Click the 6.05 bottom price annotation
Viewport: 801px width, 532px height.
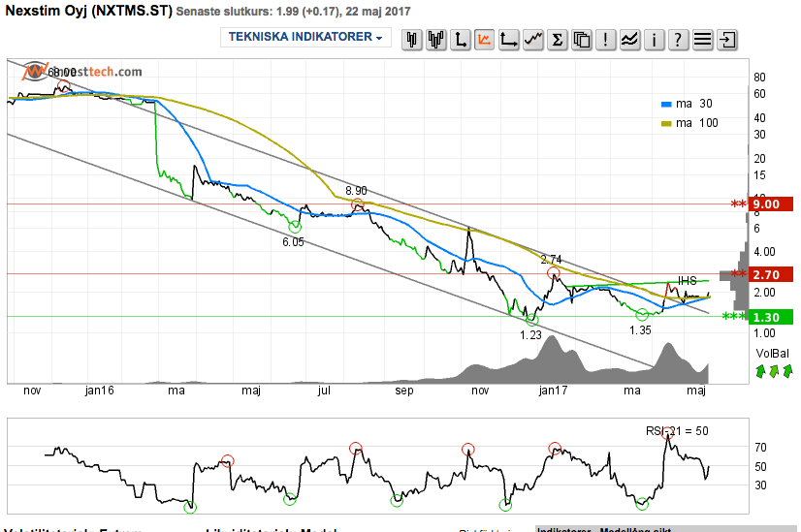[x=293, y=242]
